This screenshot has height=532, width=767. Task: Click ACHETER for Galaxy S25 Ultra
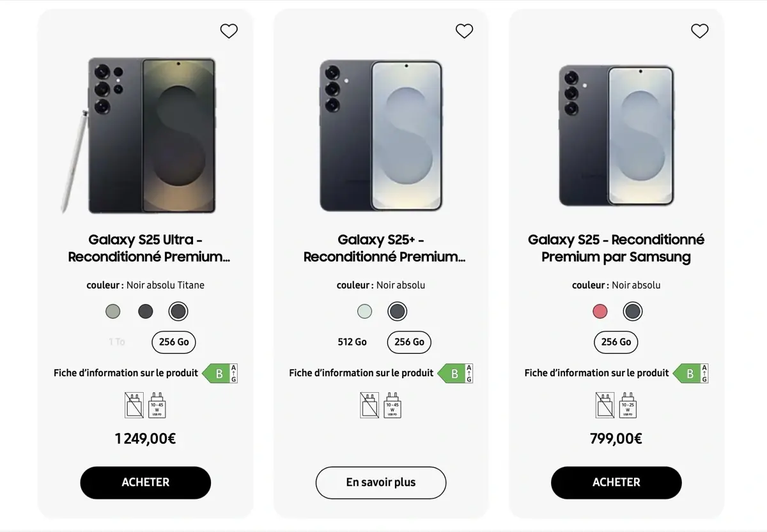[x=145, y=483]
